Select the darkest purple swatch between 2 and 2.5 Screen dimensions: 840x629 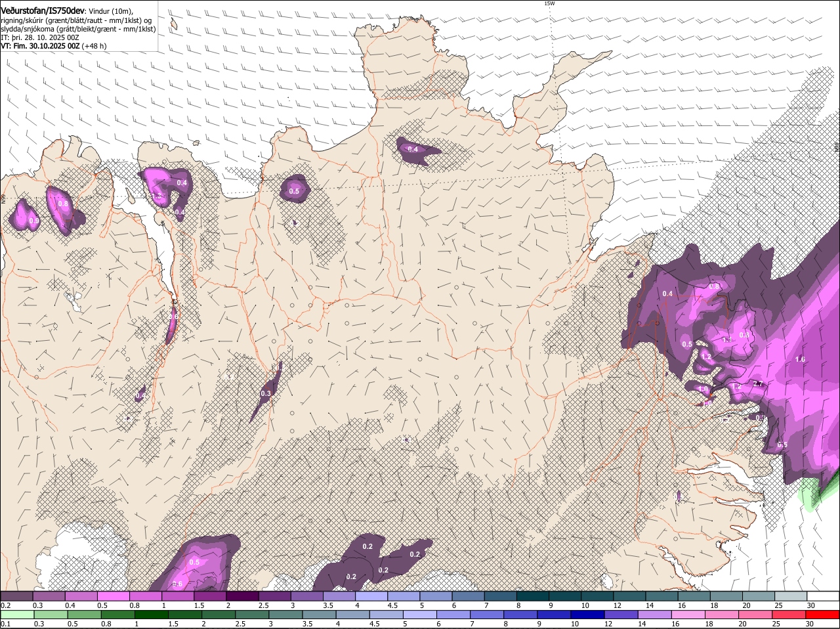point(241,596)
